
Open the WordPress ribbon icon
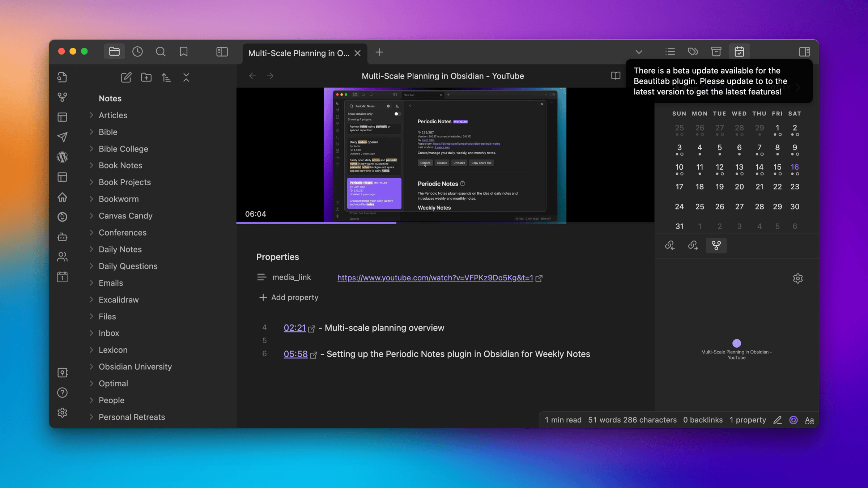click(62, 157)
